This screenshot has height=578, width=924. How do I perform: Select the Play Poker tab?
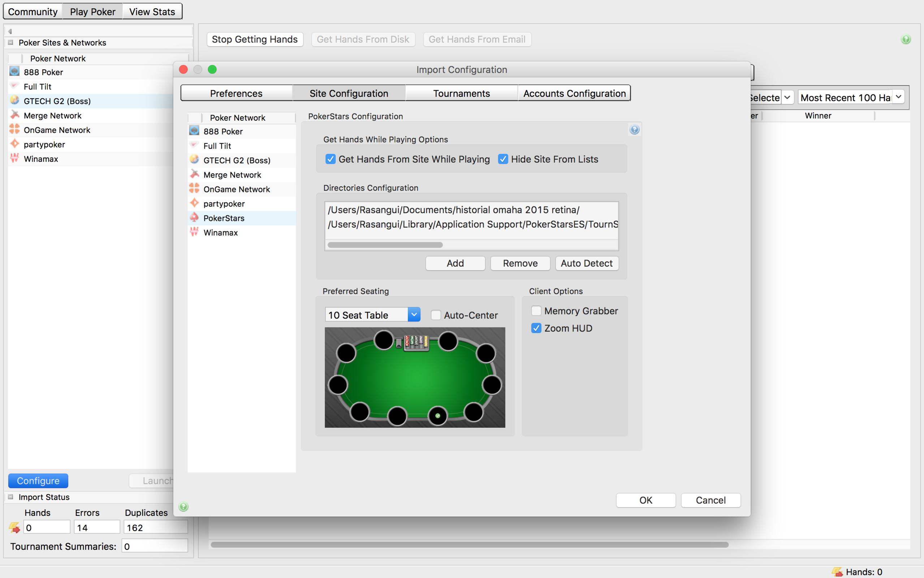click(x=92, y=12)
